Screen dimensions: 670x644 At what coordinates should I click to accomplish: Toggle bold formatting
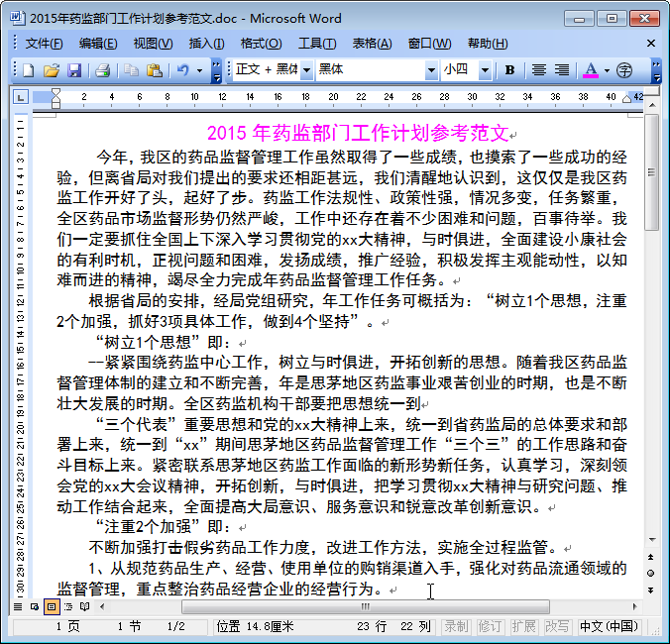point(509,70)
